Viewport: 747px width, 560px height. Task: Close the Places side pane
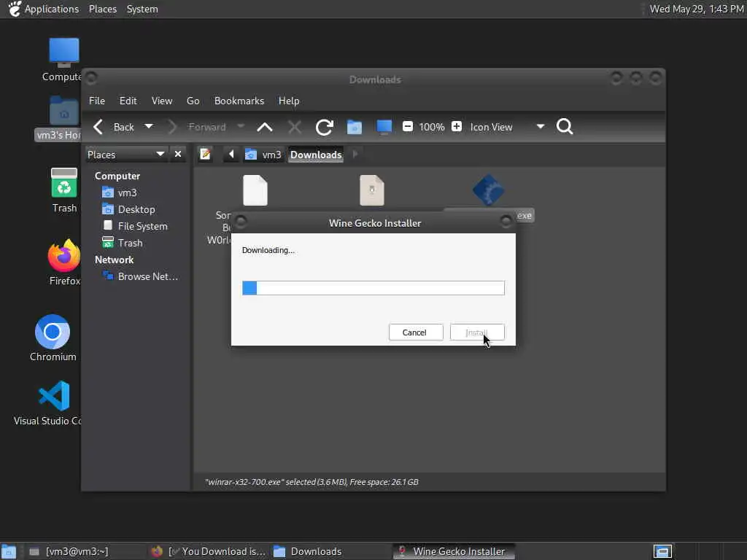point(178,155)
